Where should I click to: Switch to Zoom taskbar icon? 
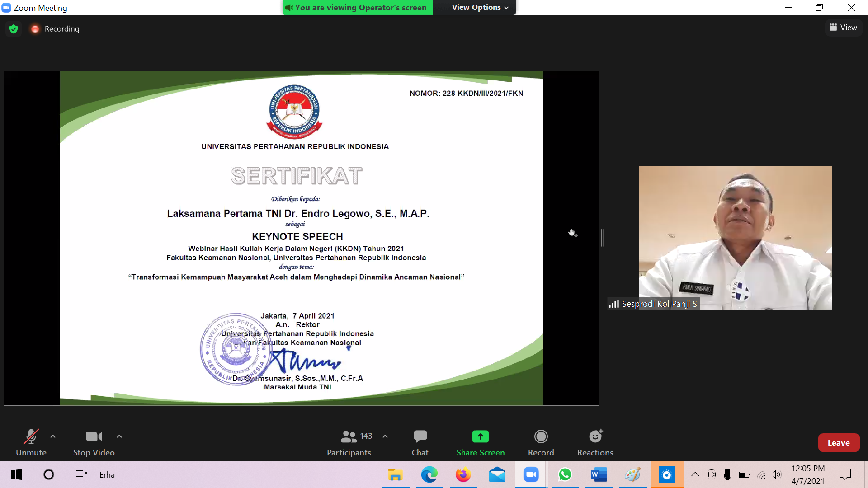point(531,474)
